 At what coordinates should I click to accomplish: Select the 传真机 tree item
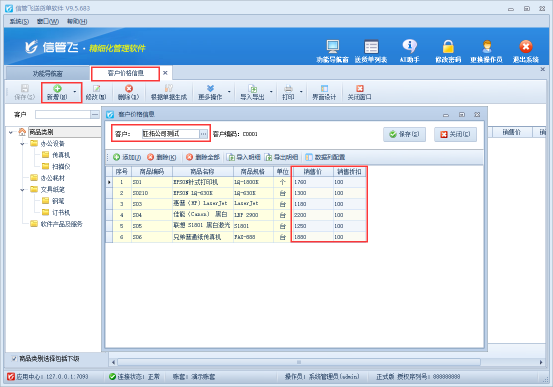[x=61, y=155]
